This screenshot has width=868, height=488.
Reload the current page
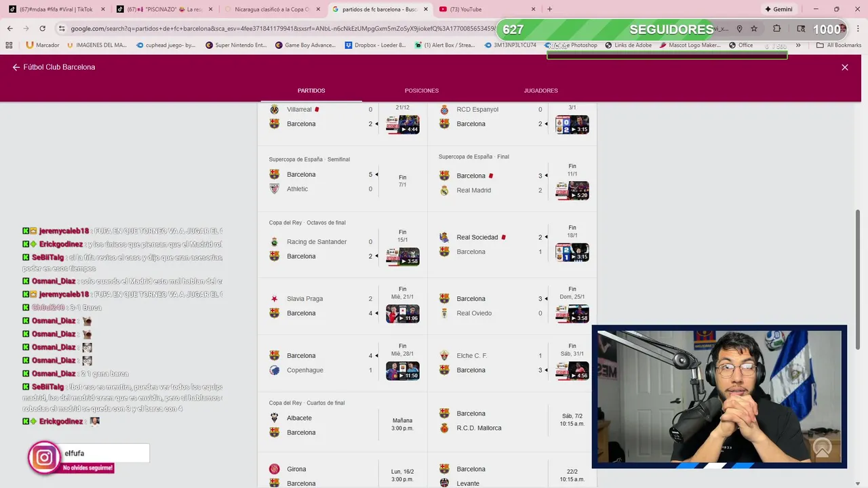tap(42, 28)
